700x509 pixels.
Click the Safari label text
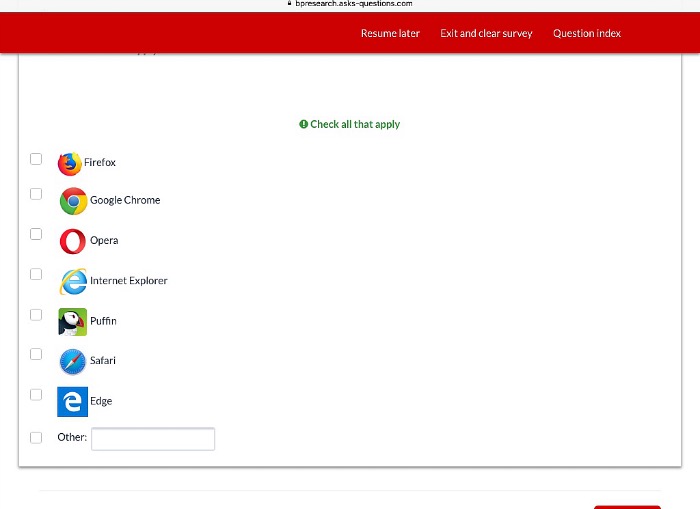(103, 360)
